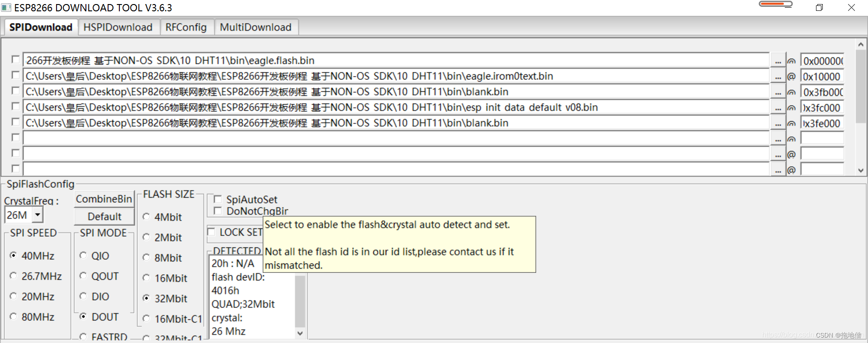Toggle the LOCK SETTINGS checkbox
Viewport: 868px width, 343px height.
(212, 232)
